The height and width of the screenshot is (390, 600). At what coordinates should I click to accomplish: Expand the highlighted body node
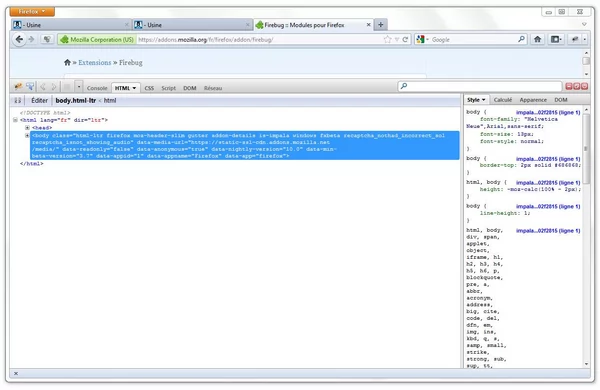pos(27,135)
